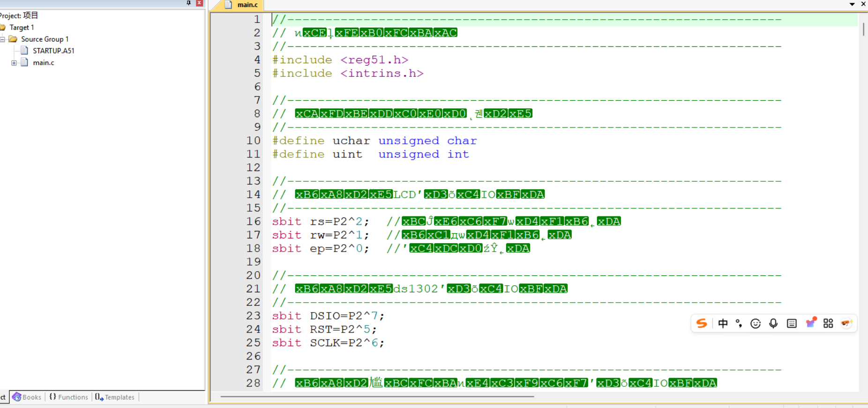
Task: Click the ds1302 comment on line 21
Action: tap(420, 289)
